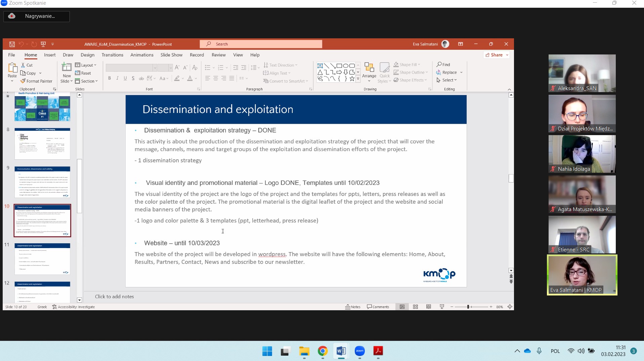
Task: Click the Format Painter tool
Action: 36,81
